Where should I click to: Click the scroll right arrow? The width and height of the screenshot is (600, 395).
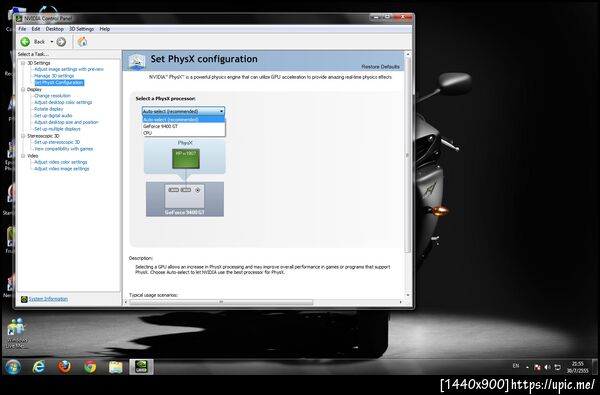click(401, 302)
